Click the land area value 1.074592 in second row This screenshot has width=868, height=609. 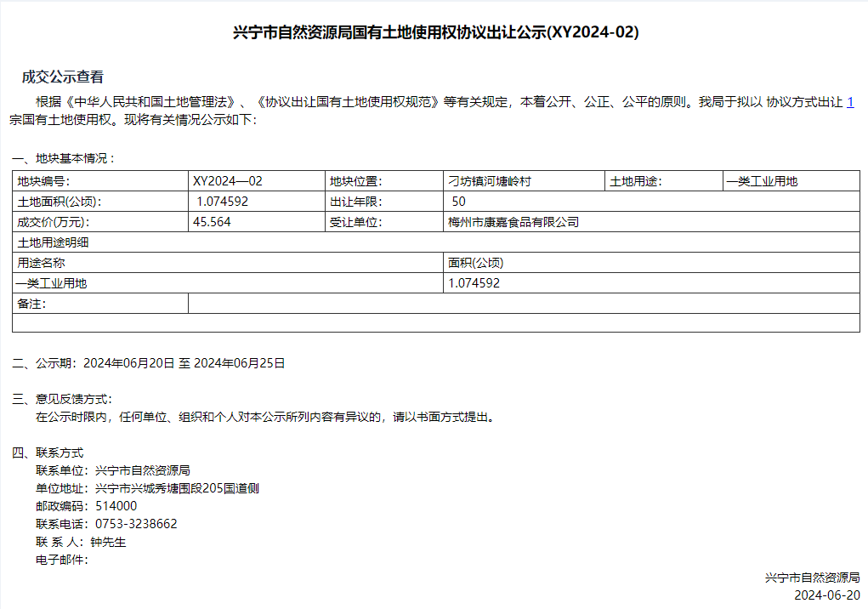tap(223, 202)
